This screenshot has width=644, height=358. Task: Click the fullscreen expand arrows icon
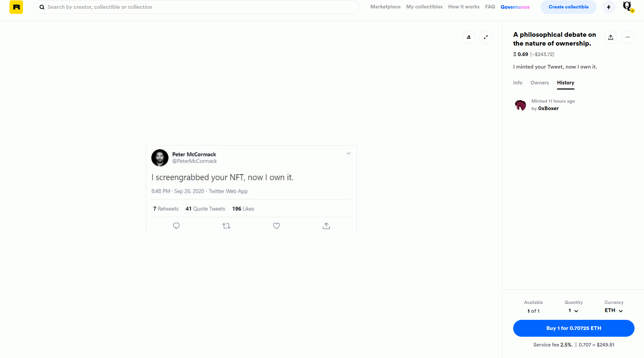tap(486, 37)
